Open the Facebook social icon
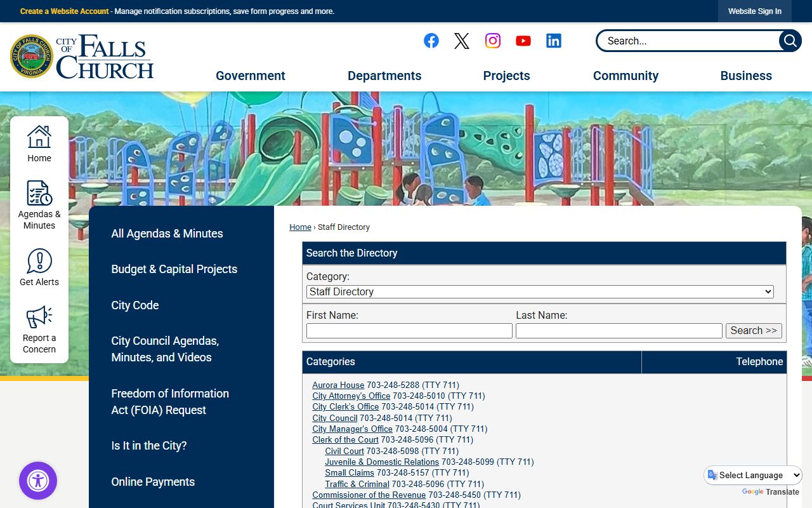812x508 pixels. click(x=431, y=41)
